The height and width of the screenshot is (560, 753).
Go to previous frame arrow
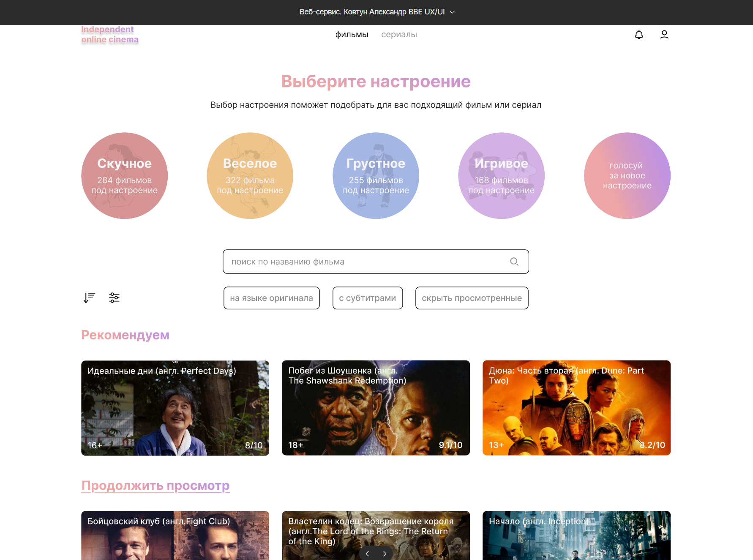tap(368, 554)
